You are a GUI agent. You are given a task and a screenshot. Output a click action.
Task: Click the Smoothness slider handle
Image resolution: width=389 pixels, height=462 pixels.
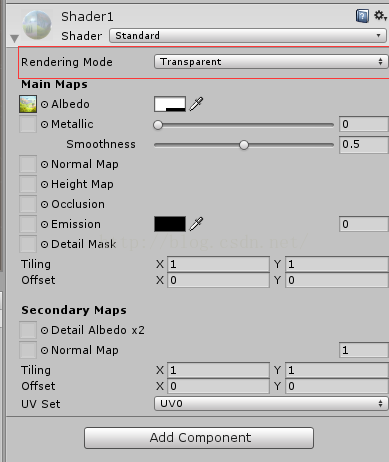244,145
